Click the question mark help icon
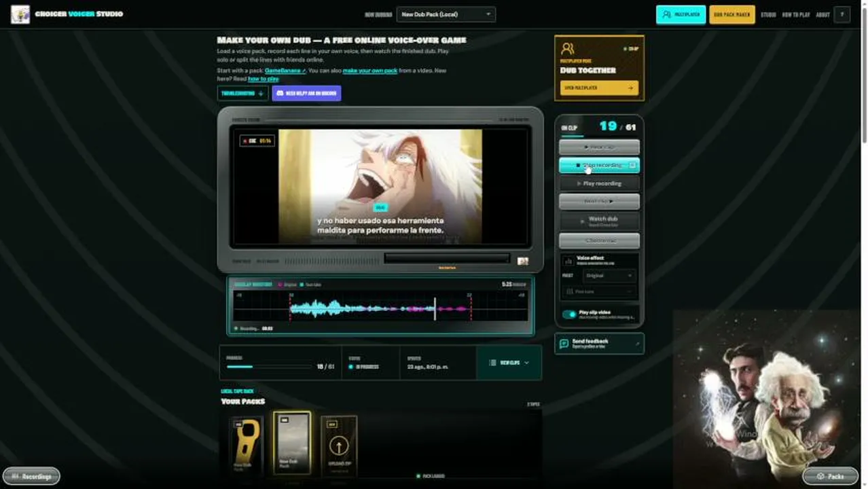 (x=842, y=14)
